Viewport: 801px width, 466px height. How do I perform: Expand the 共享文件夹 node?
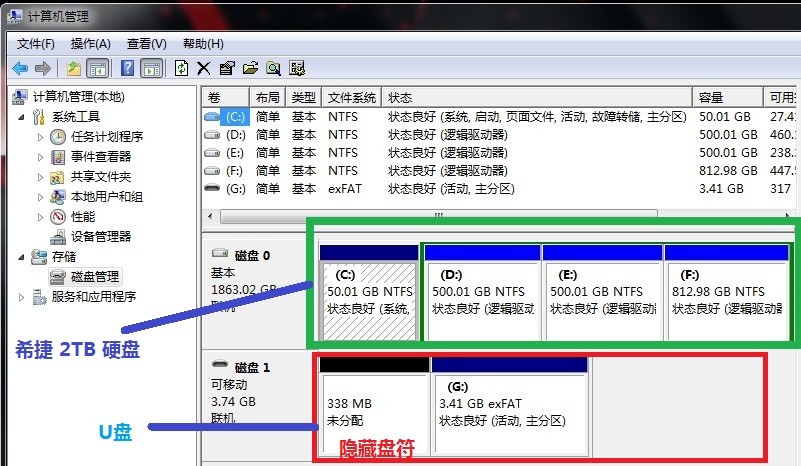40,177
